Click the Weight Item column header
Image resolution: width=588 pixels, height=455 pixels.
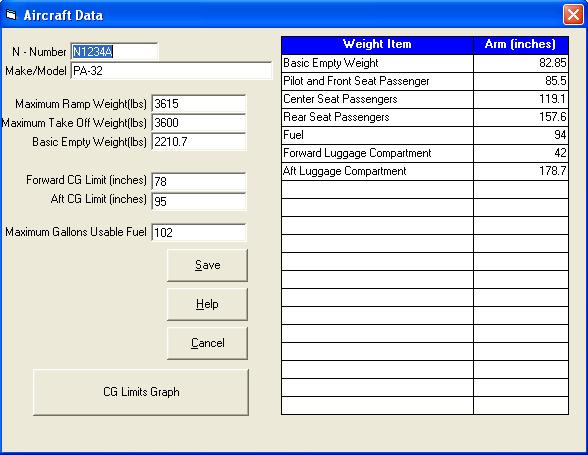coord(377,45)
